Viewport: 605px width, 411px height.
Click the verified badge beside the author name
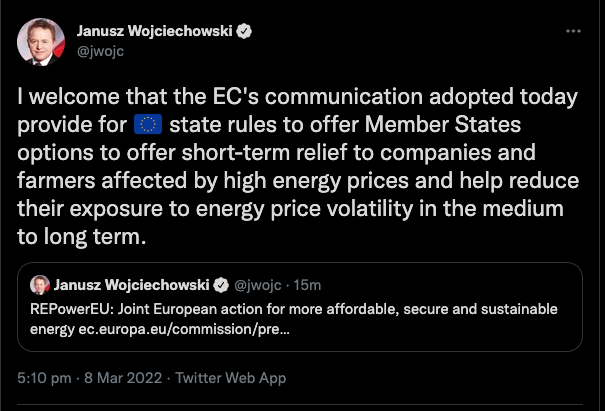pos(244,31)
